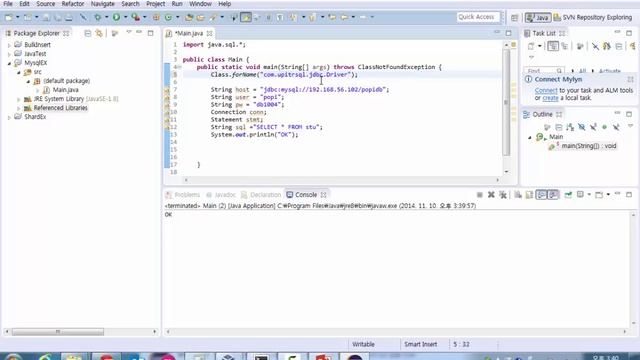The width and height of the screenshot is (640, 360).
Task: Click the Terminate stop icon in Console
Action: (480, 195)
